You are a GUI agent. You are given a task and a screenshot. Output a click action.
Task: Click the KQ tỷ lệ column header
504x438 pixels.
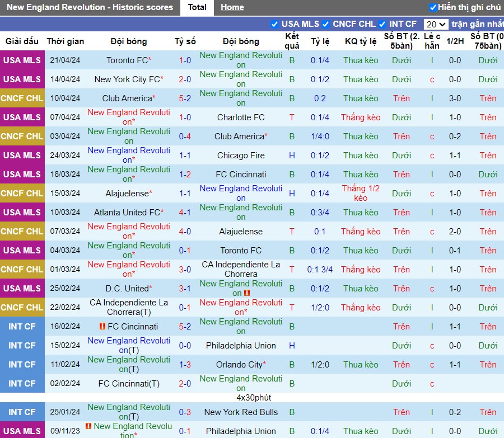(x=361, y=41)
